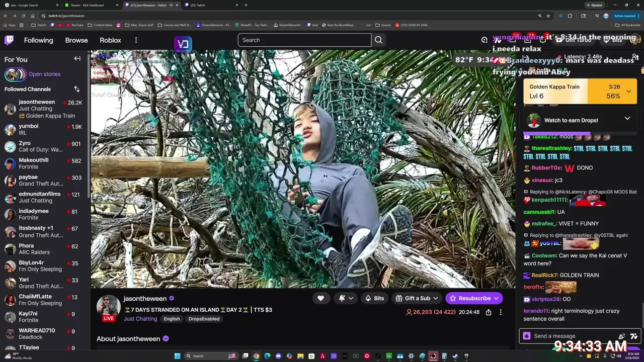The width and height of the screenshot is (644, 362).
Task: Open the indiadymee channel in sidebar
Action: point(43,214)
